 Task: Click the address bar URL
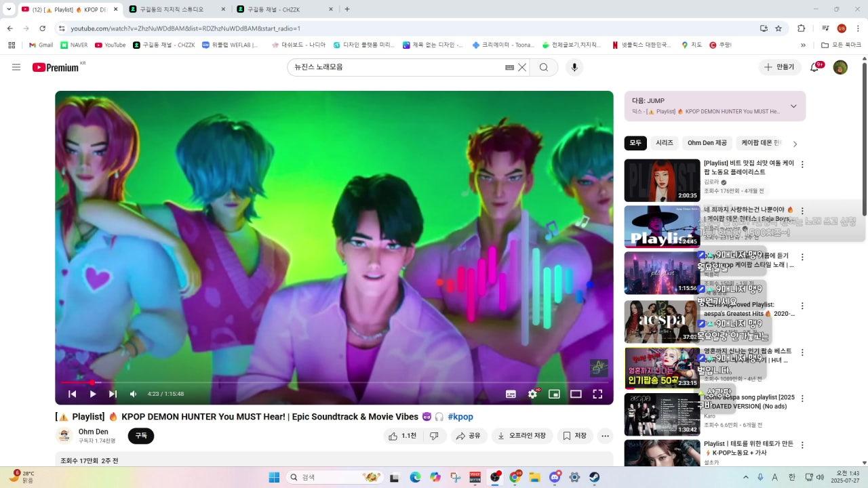click(185, 28)
